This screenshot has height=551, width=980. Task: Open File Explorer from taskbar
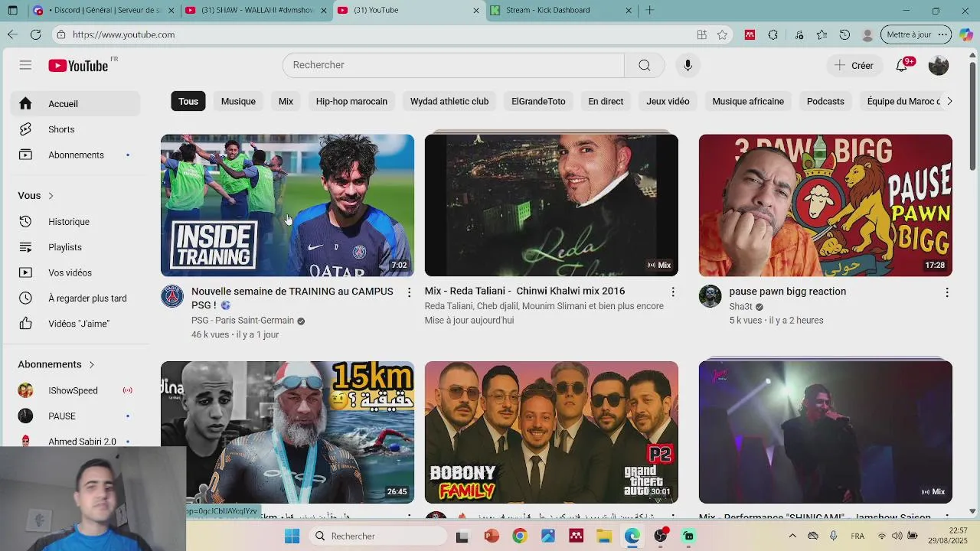604,536
